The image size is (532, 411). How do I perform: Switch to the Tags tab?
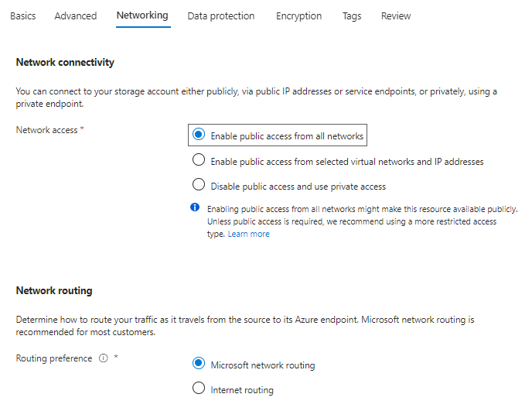352,16
